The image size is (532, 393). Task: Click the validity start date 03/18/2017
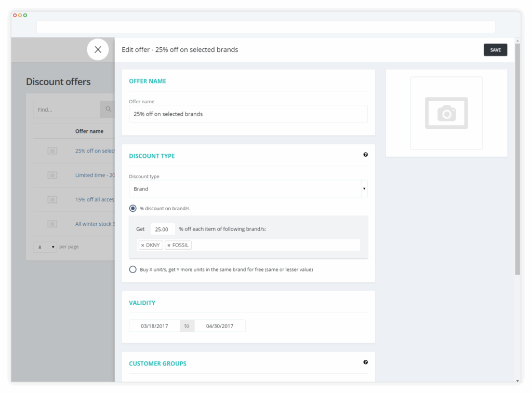pos(154,326)
